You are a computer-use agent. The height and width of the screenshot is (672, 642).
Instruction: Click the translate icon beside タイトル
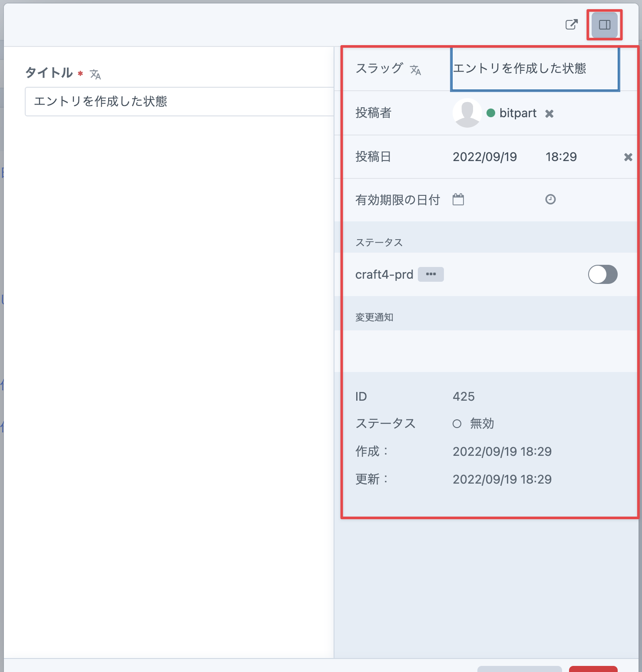pyautogui.click(x=96, y=74)
